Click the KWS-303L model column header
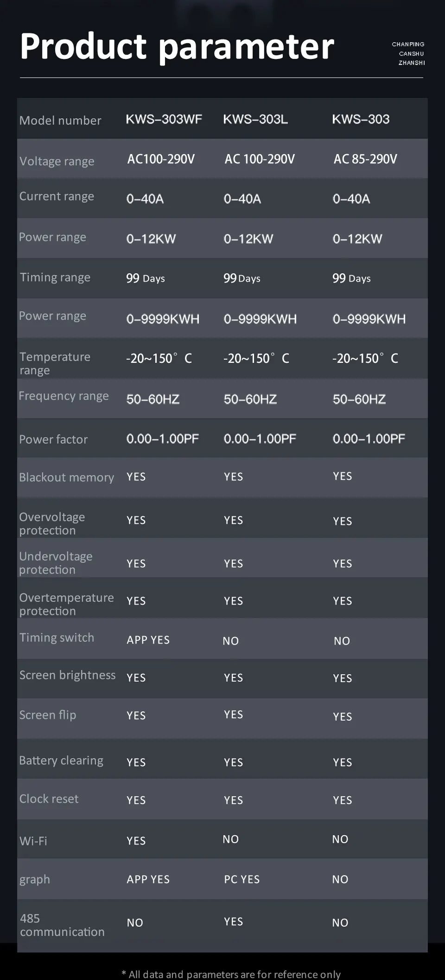This screenshot has width=445, height=980. point(255,119)
